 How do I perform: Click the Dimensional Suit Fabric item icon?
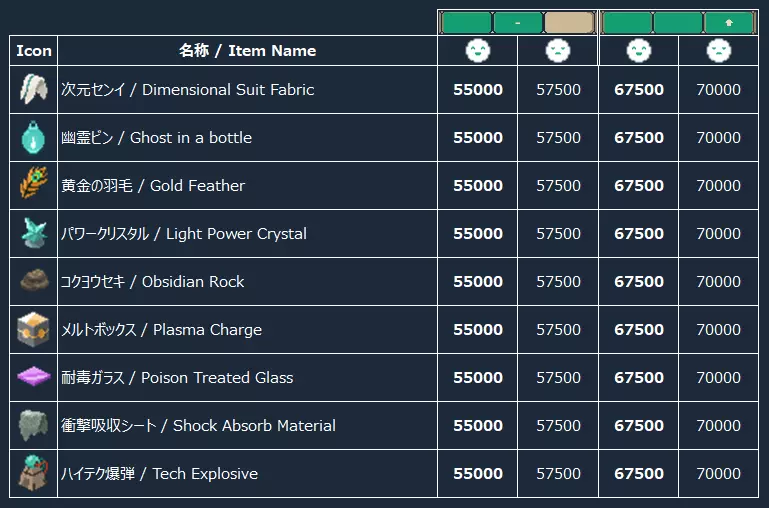click(x=34, y=90)
